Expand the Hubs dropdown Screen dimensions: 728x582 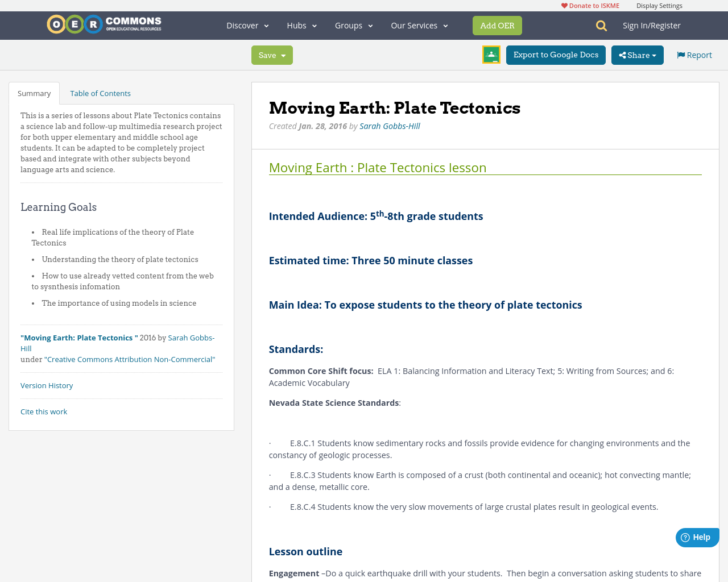(301, 25)
